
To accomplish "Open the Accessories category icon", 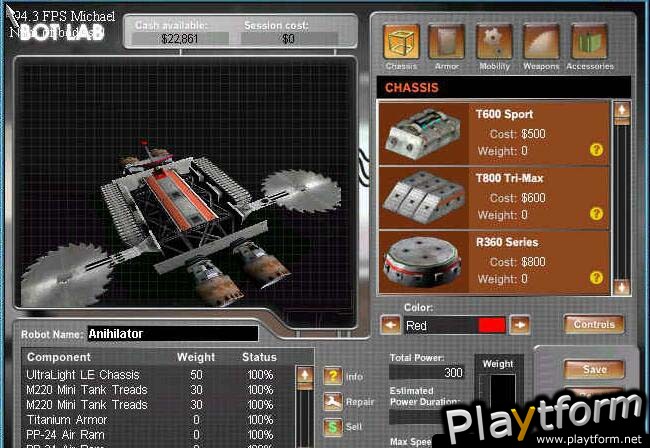I will [x=589, y=42].
